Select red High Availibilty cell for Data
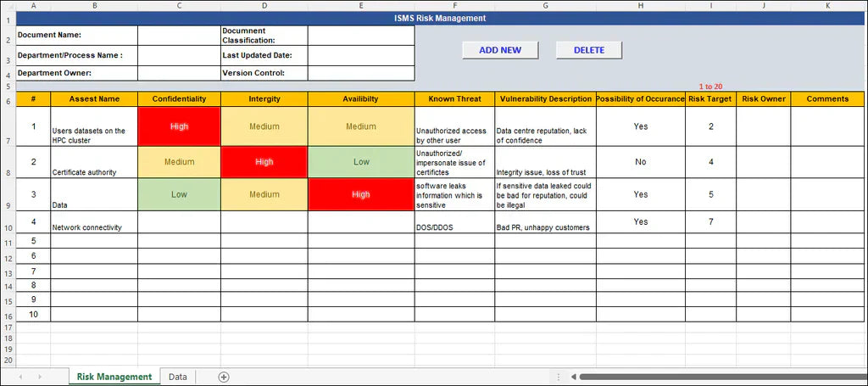868x386 pixels. click(x=361, y=194)
